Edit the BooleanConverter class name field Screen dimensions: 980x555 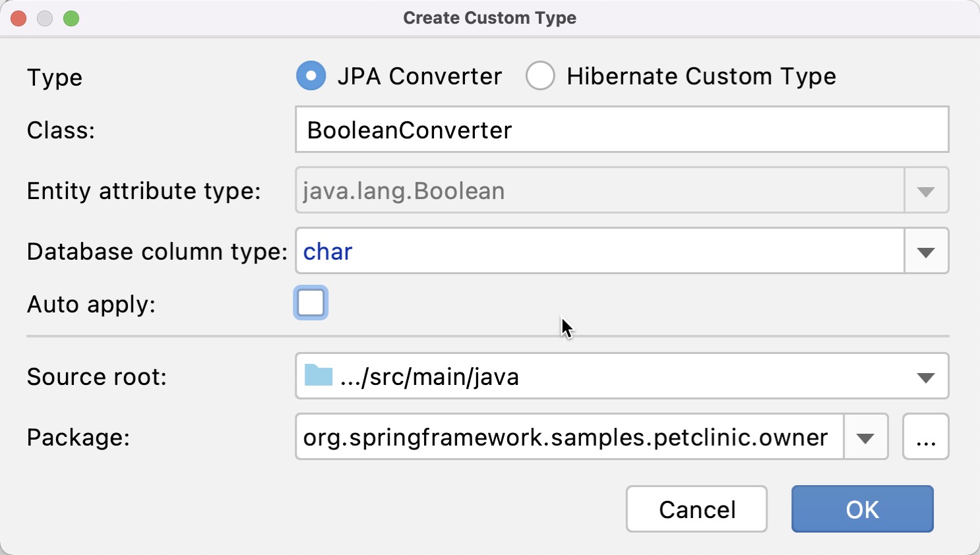462,130
